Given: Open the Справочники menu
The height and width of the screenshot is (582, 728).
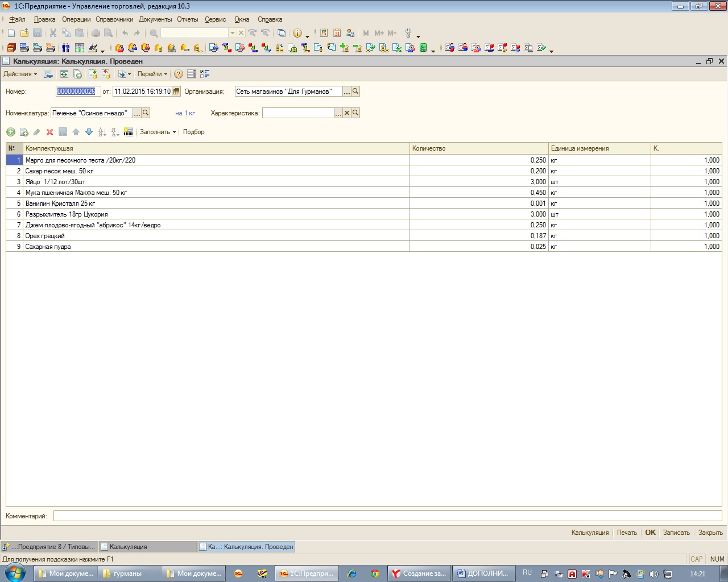Looking at the screenshot, I should tap(114, 19).
